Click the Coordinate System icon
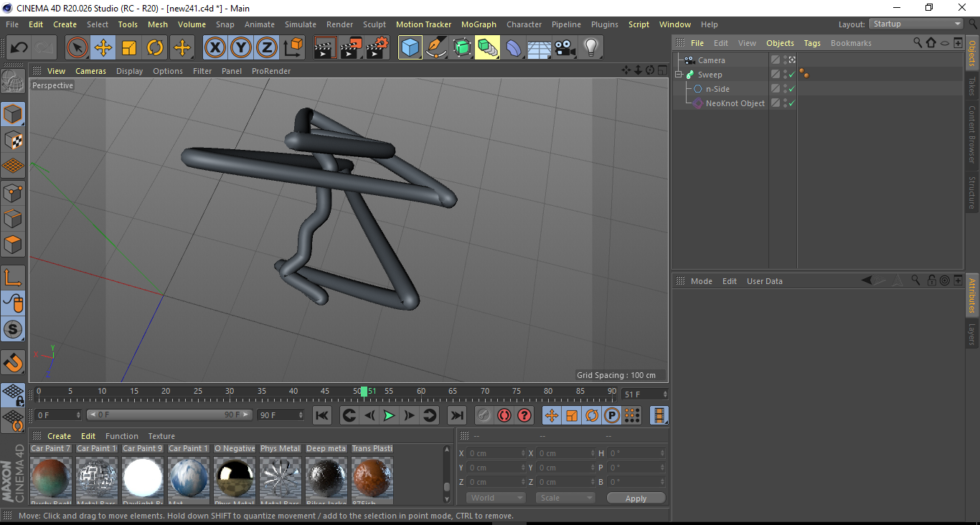The image size is (980, 525). 293,48
